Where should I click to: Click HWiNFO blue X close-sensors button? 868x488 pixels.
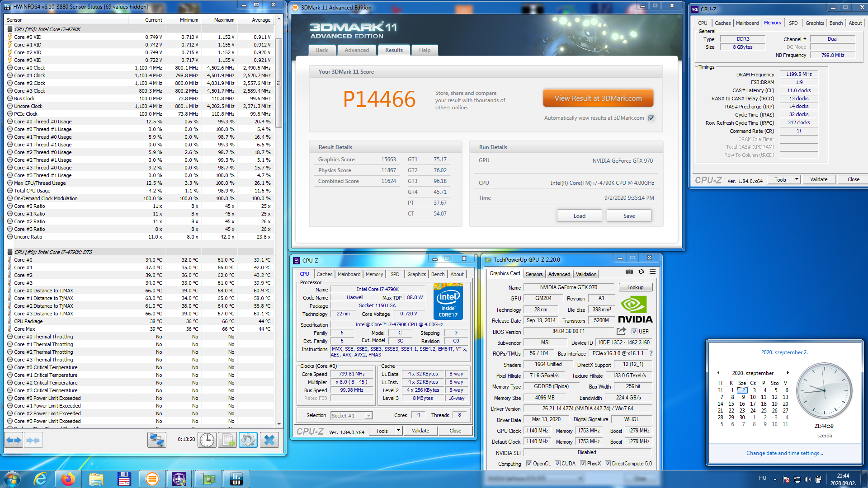click(x=269, y=440)
